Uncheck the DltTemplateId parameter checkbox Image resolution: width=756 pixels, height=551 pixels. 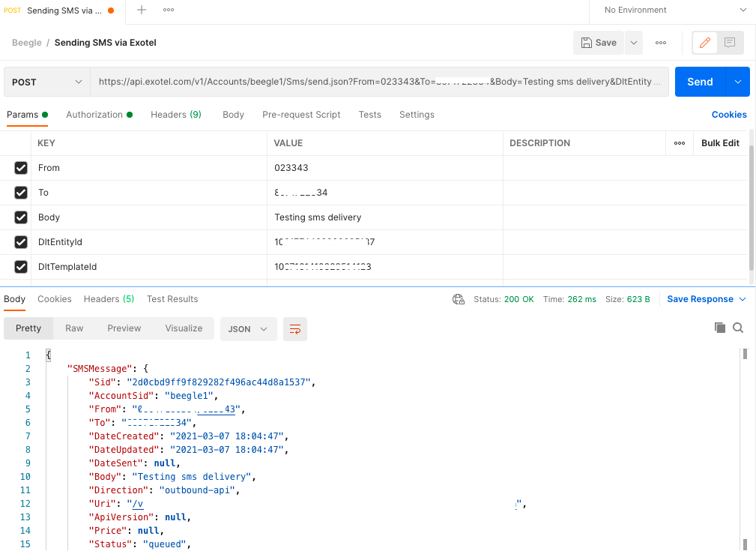21,266
